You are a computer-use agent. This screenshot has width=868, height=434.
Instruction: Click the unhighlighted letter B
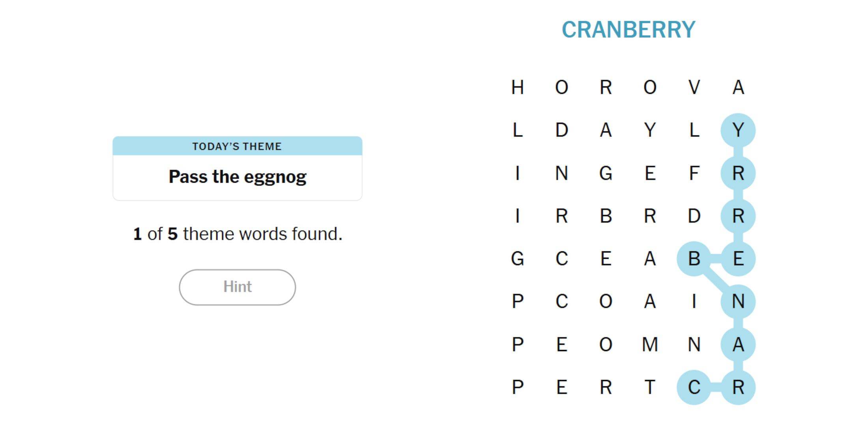tap(606, 216)
